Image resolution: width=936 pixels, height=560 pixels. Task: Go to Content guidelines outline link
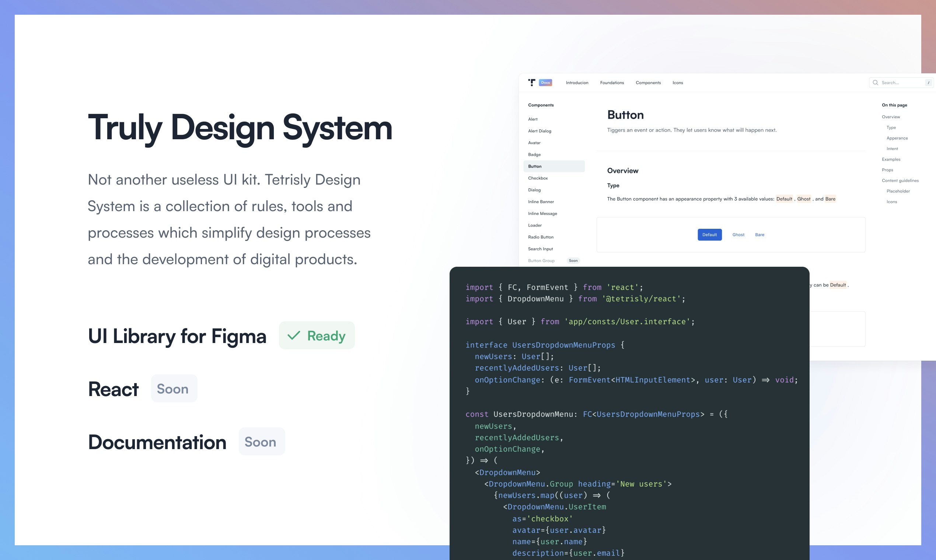click(x=900, y=181)
